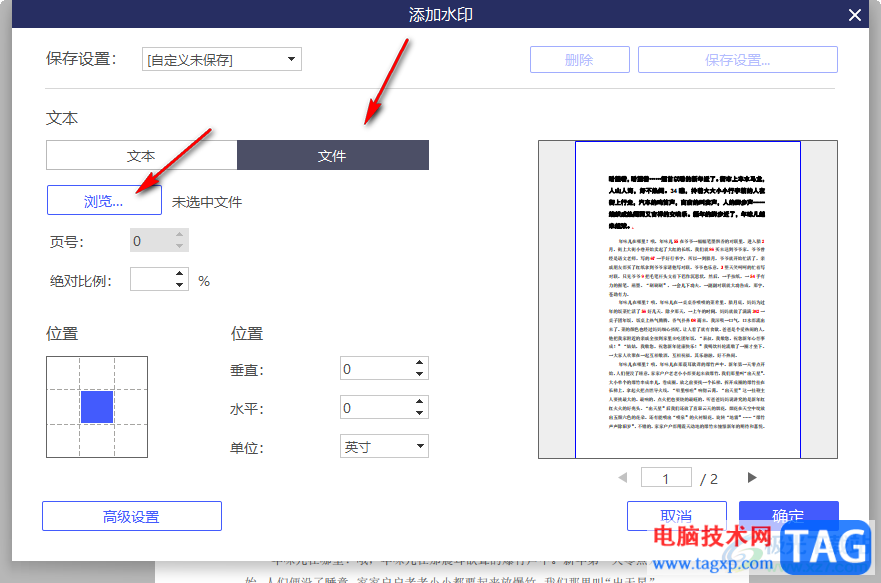This screenshot has width=881, height=583.
Task: Click the 水平 offset input field
Action: (376, 407)
